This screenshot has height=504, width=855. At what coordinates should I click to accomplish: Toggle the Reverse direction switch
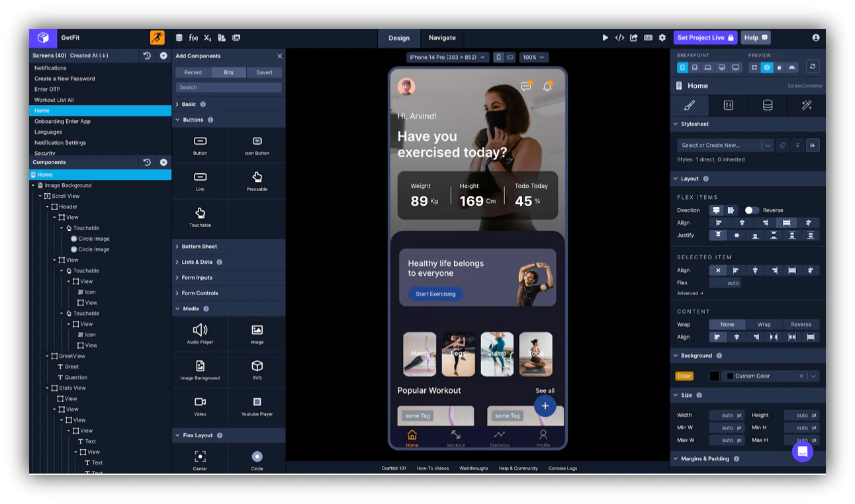click(x=752, y=210)
